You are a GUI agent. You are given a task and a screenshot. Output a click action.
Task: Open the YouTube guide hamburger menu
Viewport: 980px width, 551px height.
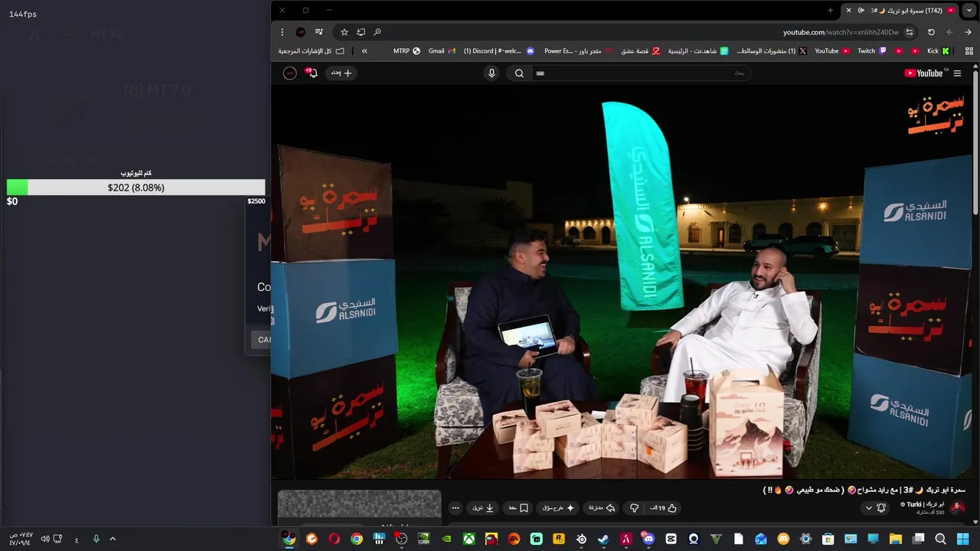(957, 73)
